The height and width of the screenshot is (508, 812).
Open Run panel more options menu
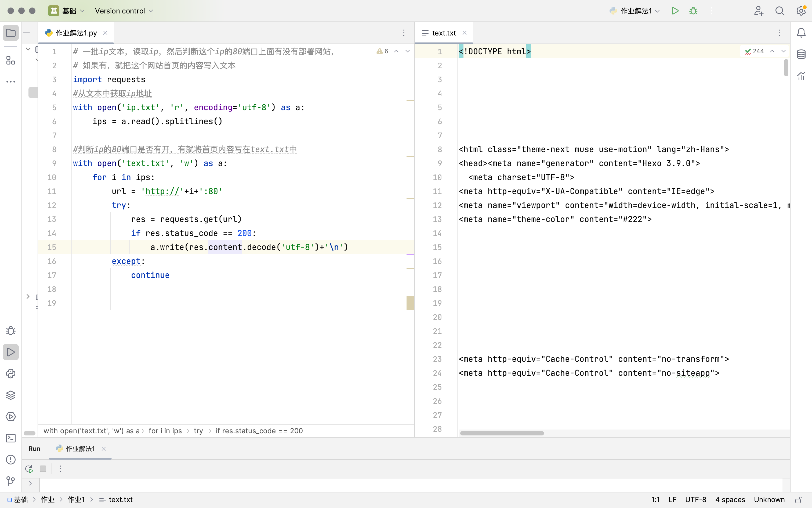(61, 469)
